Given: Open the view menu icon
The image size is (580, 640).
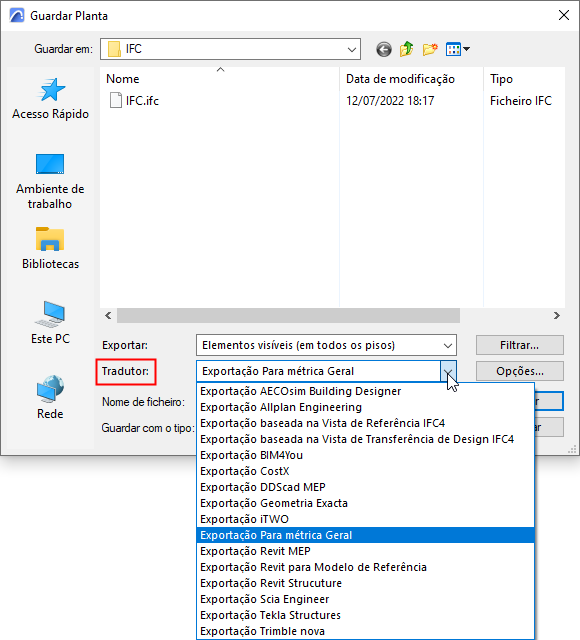Looking at the screenshot, I should (x=458, y=49).
